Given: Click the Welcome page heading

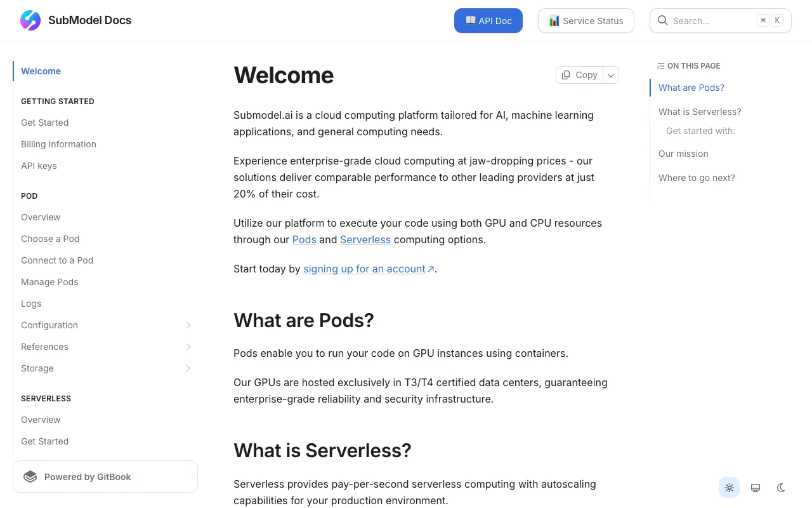Looking at the screenshot, I should point(284,75).
